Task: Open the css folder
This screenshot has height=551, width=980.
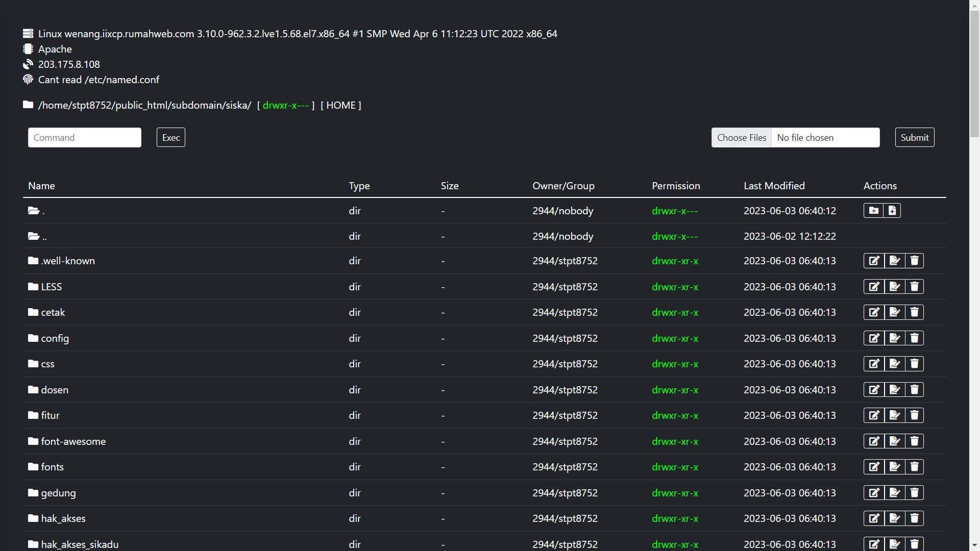Action: tap(47, 364)
